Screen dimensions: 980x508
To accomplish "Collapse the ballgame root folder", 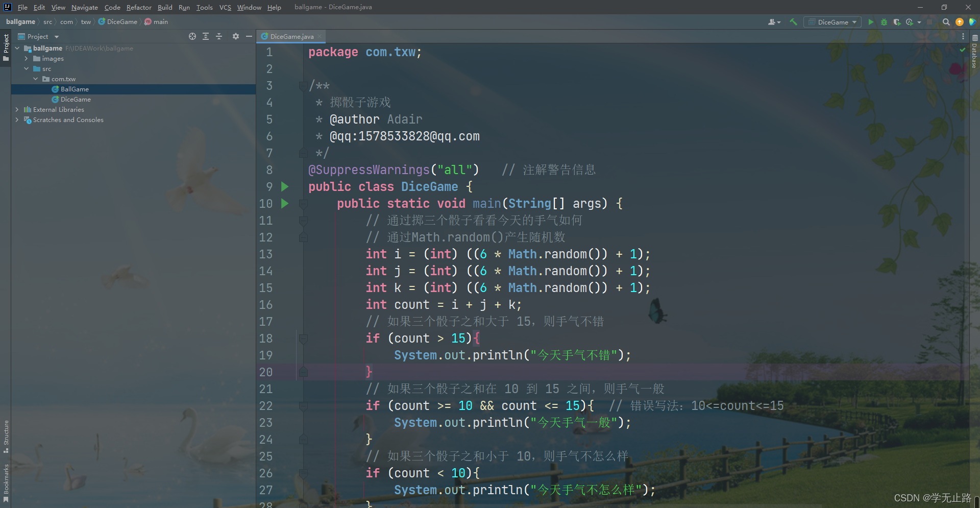I will point(17,48).
